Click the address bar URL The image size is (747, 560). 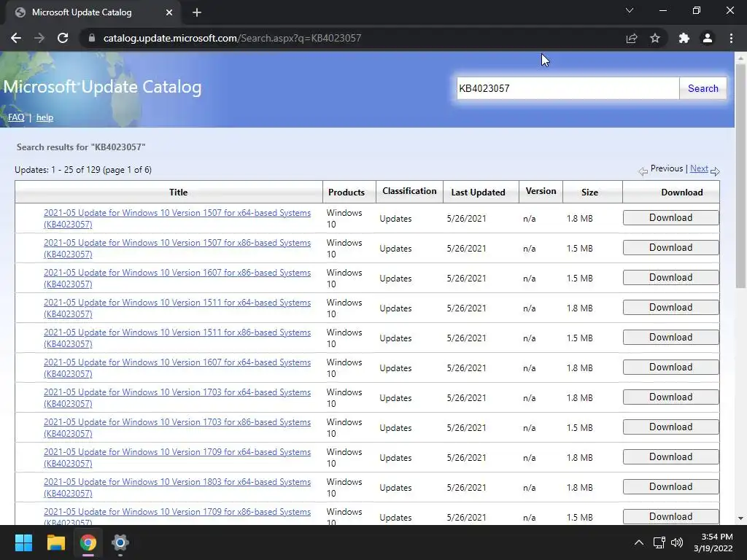pyautogui.click(x=232, y=38)
